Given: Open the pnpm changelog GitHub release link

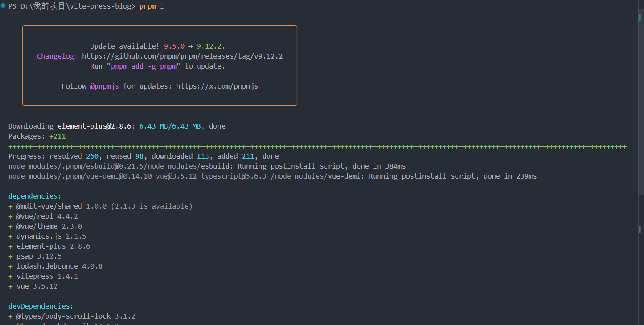Looking at the screenshot, I should pyautogui.click(x=182, y=56).
